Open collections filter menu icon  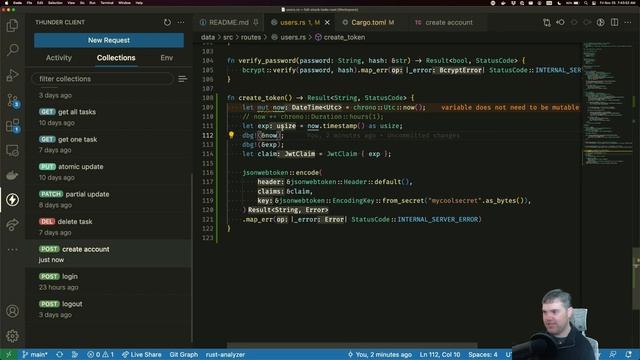point(182,79)
